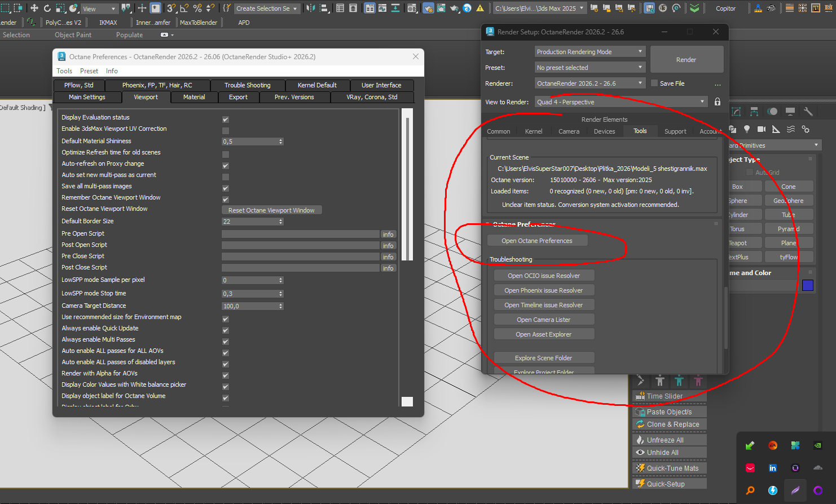Select the Systems category icon
The image size is (836, 504).
[x=806, y=129]
